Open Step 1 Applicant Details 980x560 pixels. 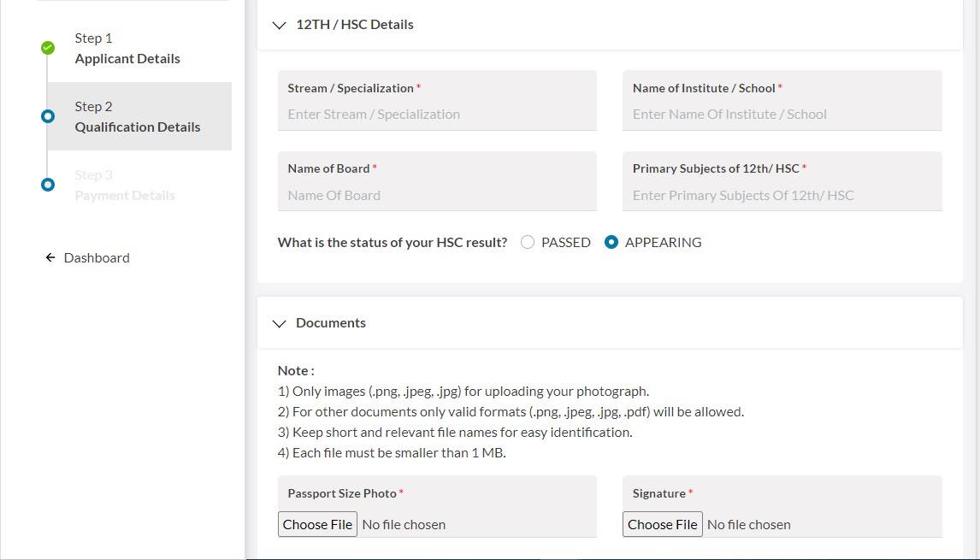[127, 49]
